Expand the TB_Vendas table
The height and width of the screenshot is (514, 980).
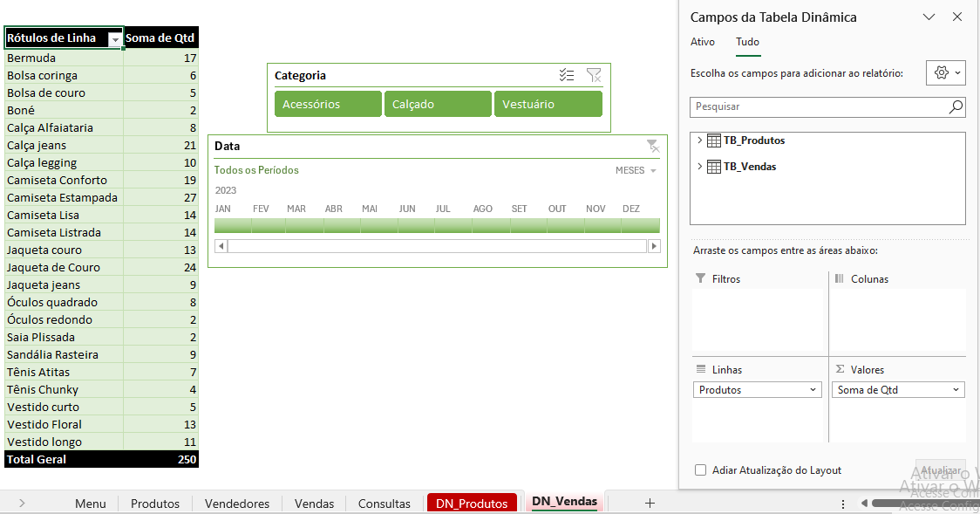pyautogui.click(x=699, y=167)
